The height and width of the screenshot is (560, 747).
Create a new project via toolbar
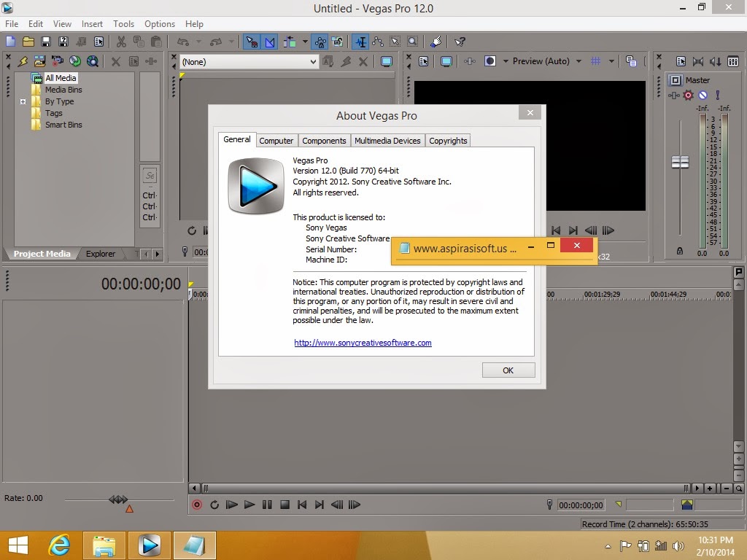[x=10, y=42]
